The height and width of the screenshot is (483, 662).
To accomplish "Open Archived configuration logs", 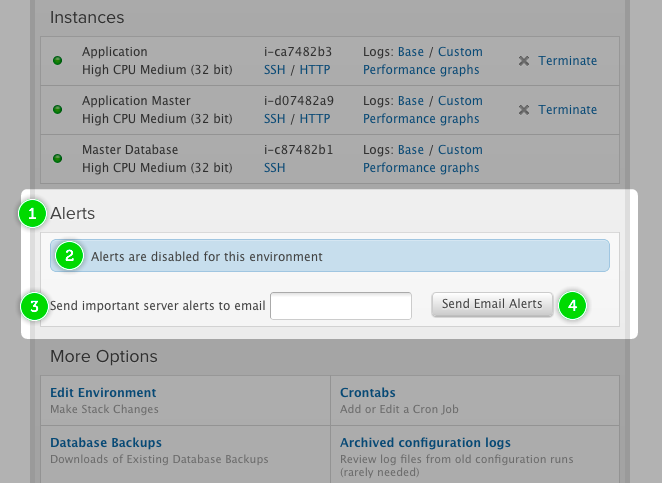I will click(425, 442).
